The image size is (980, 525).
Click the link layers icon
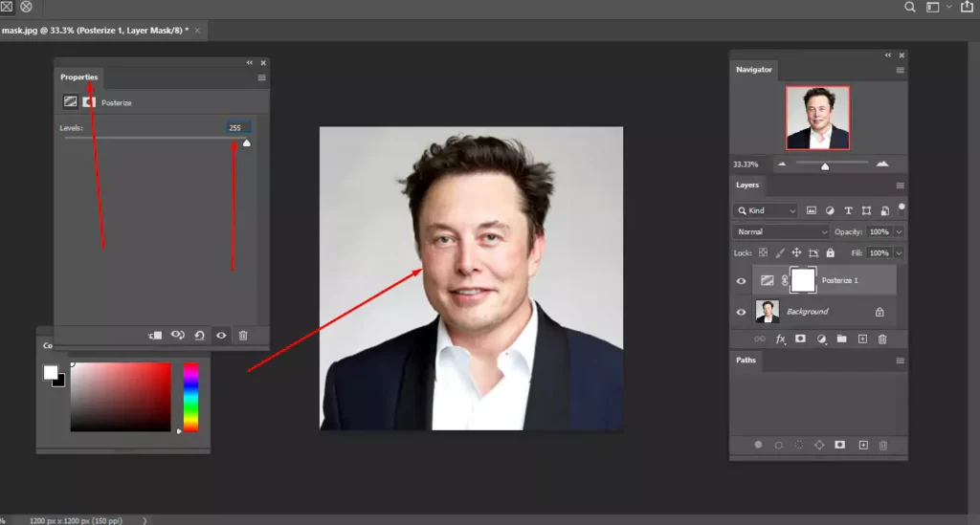pyautogui.click(x=759, y=339)
